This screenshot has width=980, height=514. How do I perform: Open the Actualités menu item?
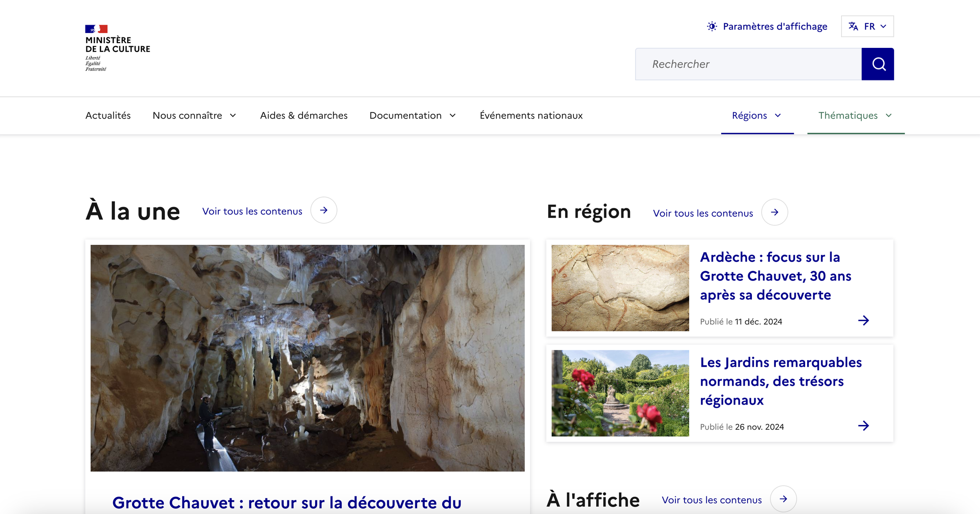point(108,115)
